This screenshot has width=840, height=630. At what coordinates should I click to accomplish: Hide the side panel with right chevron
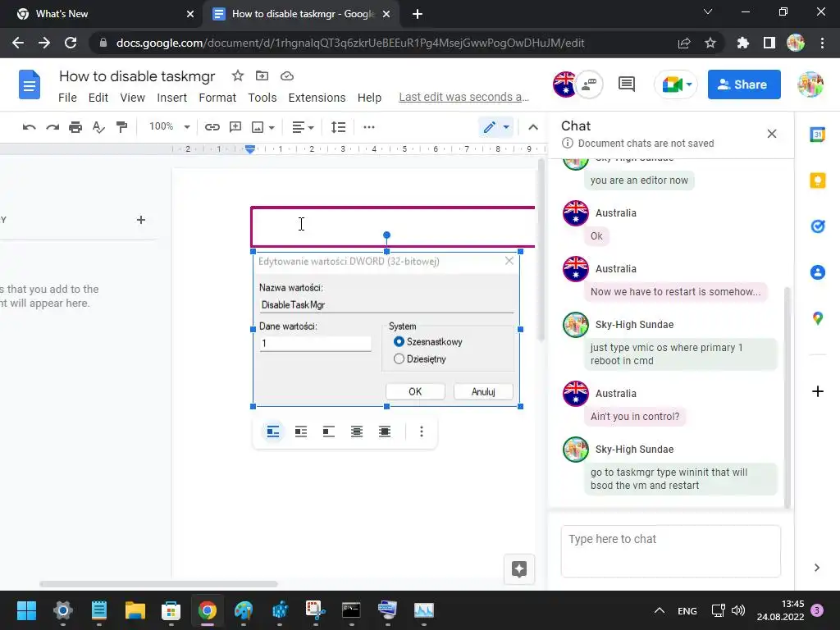817,568
